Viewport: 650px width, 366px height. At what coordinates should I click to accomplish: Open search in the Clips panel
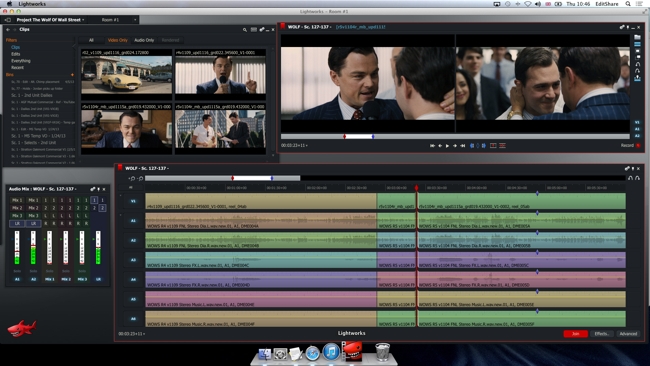(x=245, y=30)
